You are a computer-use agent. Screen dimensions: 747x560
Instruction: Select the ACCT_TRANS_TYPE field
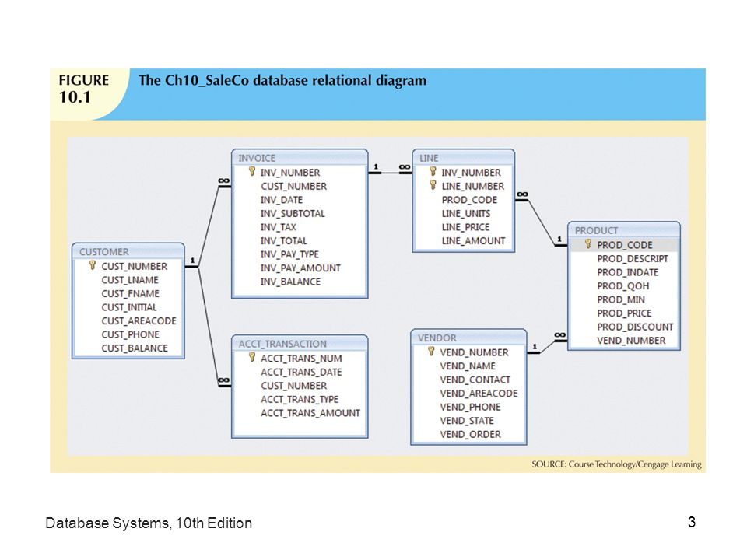300,399
